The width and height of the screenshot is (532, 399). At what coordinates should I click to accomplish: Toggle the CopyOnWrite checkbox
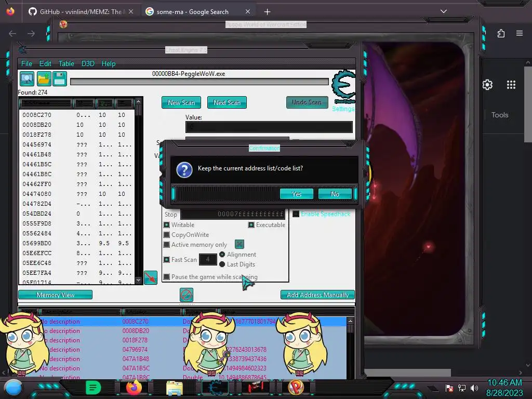point(167,234)
